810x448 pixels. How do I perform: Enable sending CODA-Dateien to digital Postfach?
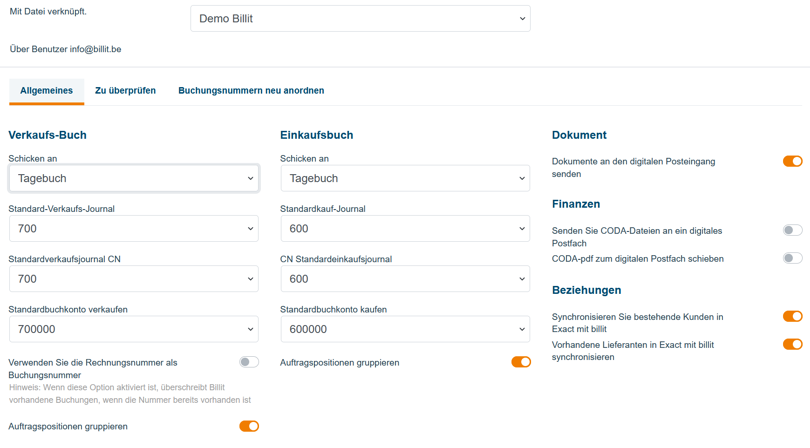pyautogui.click(x=792, y=230)
